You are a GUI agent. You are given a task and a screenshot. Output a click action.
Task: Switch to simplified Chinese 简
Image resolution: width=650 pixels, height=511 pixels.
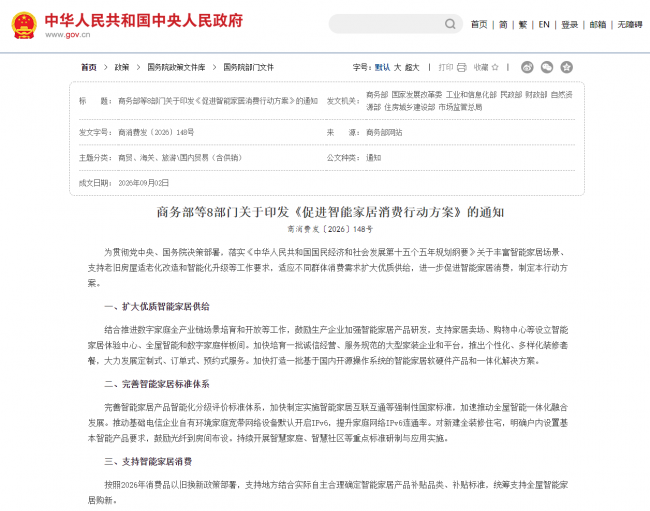503,25
